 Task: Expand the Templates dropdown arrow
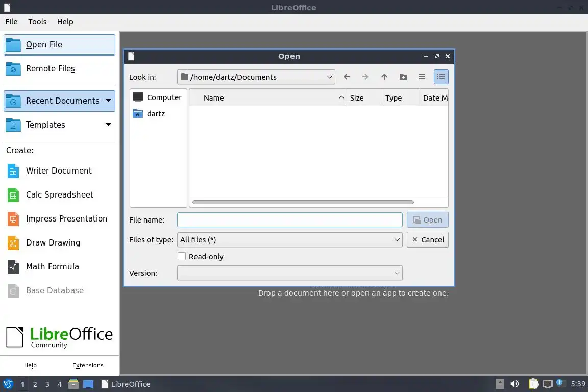pos(108,125)
